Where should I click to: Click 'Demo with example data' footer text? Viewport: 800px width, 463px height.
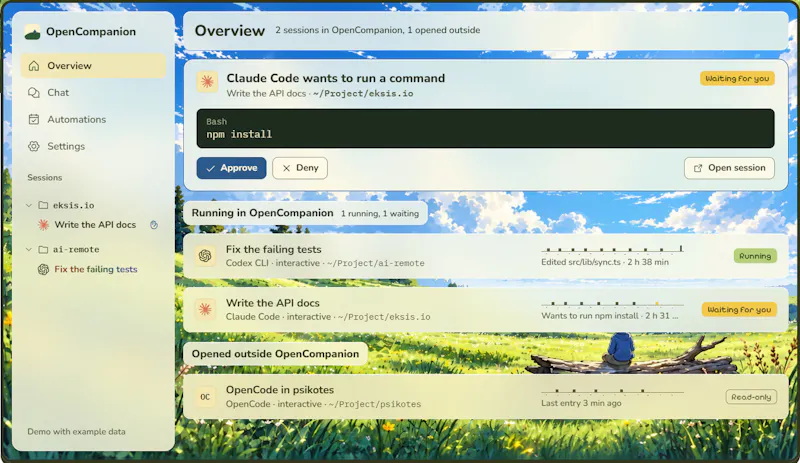point(76,432)
